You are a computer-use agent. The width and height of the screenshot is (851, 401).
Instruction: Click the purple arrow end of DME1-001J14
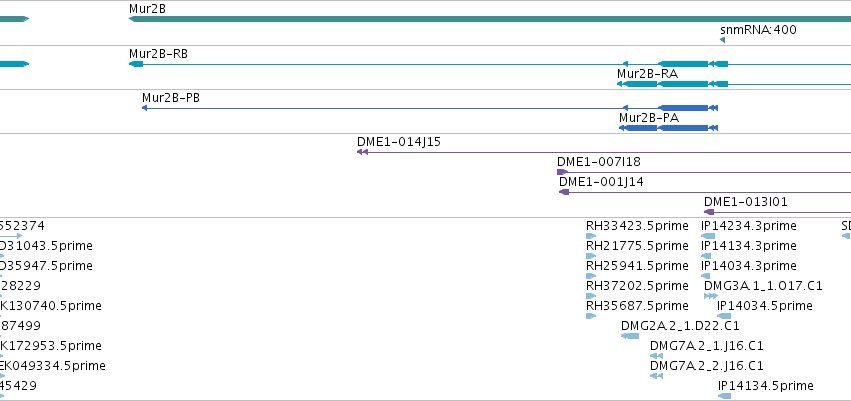click(x=564, y=192)
